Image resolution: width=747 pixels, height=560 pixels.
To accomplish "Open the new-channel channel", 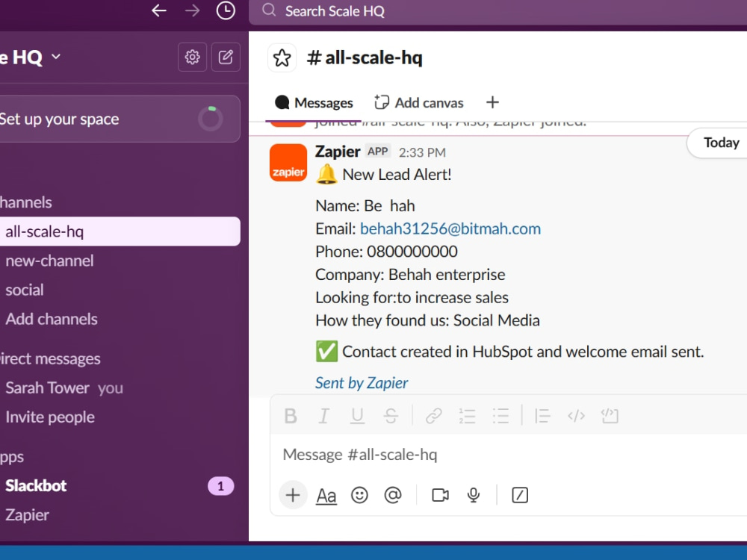I will point(49,261).
